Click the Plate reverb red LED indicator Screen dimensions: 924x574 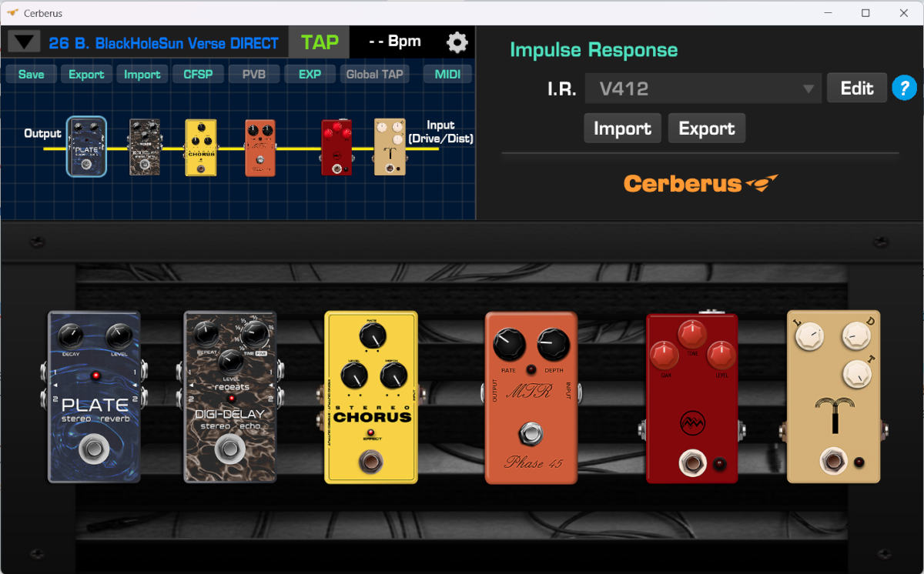95,375
